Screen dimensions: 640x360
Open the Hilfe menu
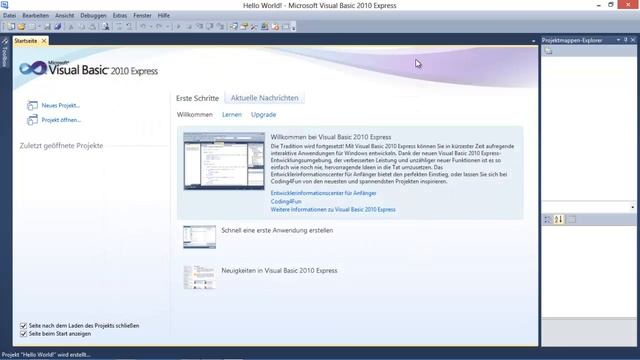click(164, 16)
